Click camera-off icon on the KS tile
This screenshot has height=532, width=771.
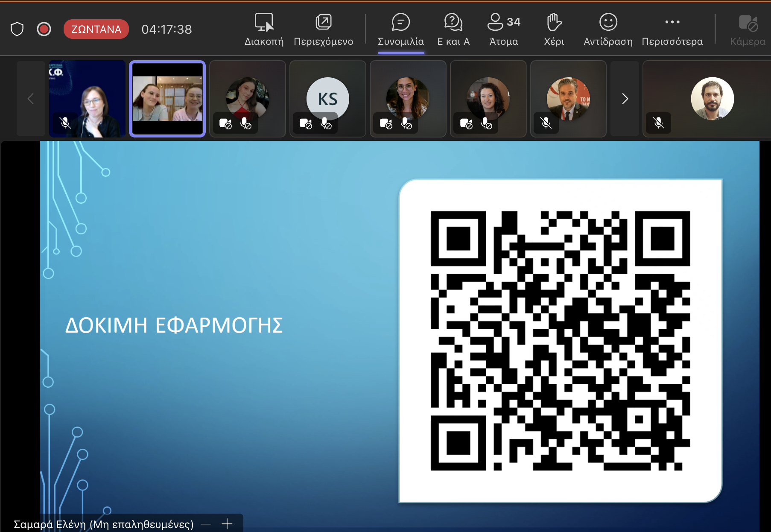(306, 124)
